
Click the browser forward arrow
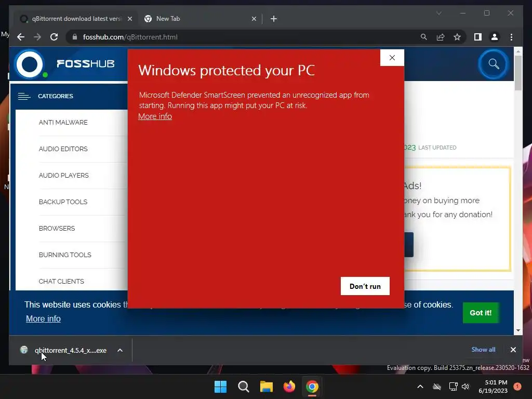(37, 37)
